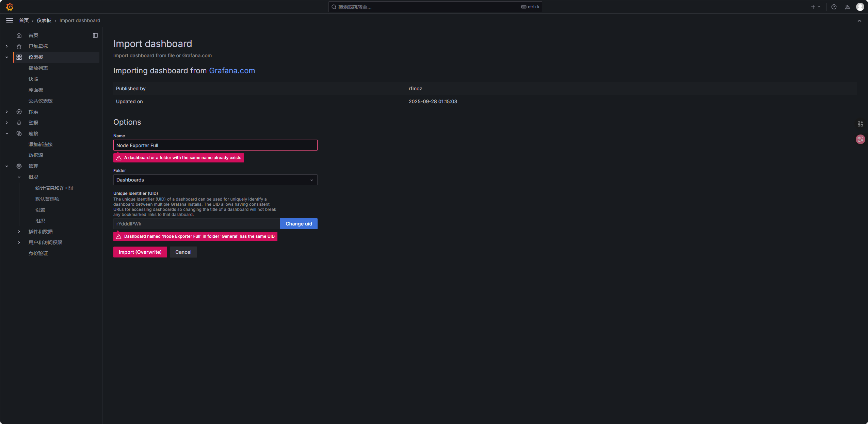The width and height of the screenshot is (868, 424).
Task: Open the 数据源 data sources menu item
Action: tap(36, 155)
